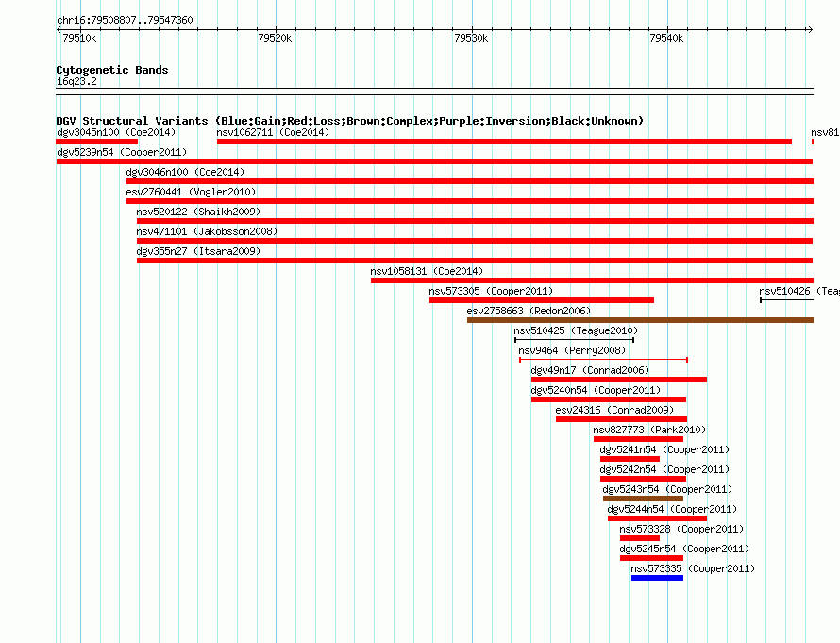Click the 16q23.2 band label
Screen dimensions: 840x643
(76, 81)
